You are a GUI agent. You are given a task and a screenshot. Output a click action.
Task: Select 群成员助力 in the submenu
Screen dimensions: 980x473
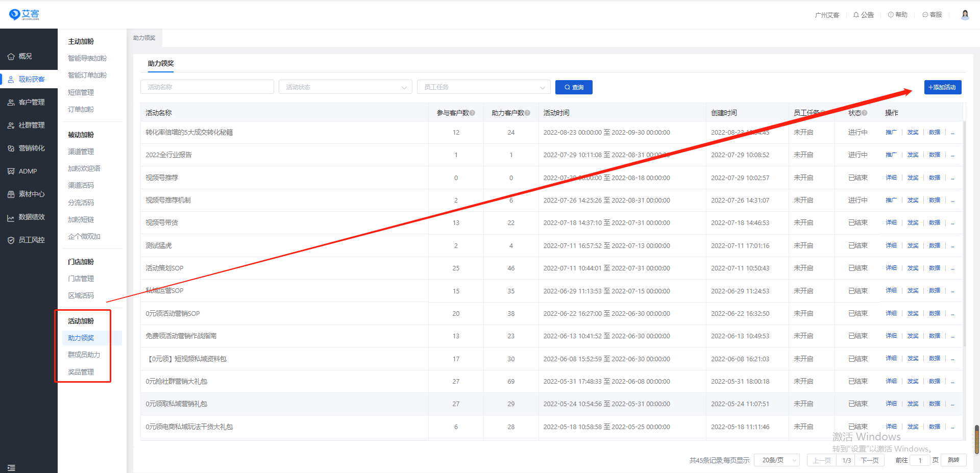(84, 355)
